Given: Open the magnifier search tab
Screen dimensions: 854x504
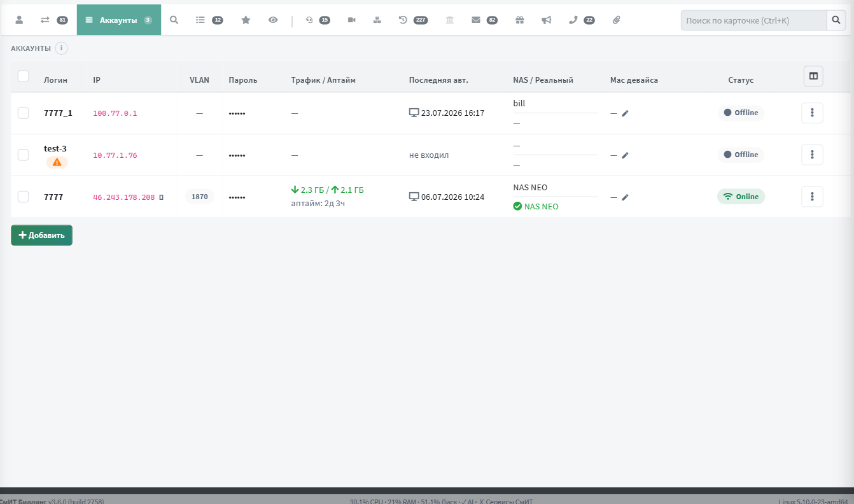Looking at the screenshot, I should (x=174, y=20).
